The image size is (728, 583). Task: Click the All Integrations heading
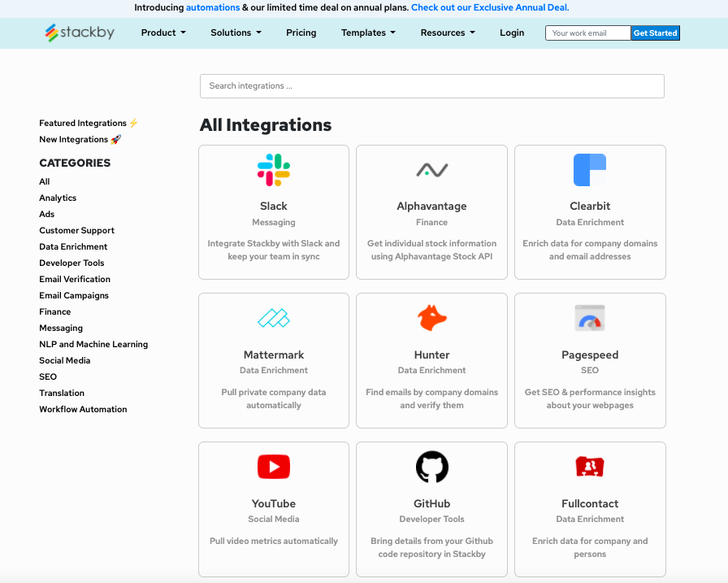[x=266, y=125]
